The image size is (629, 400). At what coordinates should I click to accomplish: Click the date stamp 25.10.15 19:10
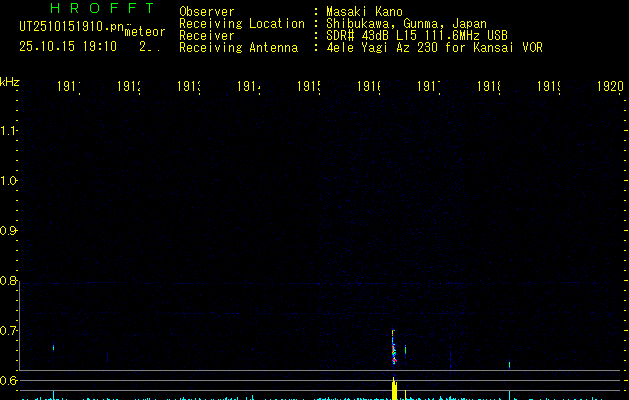click(x=68, y=46)
